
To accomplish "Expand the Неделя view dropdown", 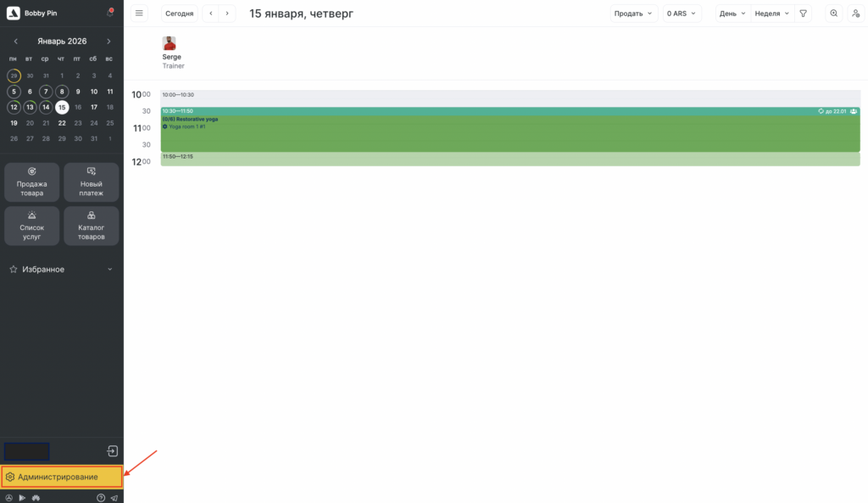I will pyautogui.click(x=771, y=14).
